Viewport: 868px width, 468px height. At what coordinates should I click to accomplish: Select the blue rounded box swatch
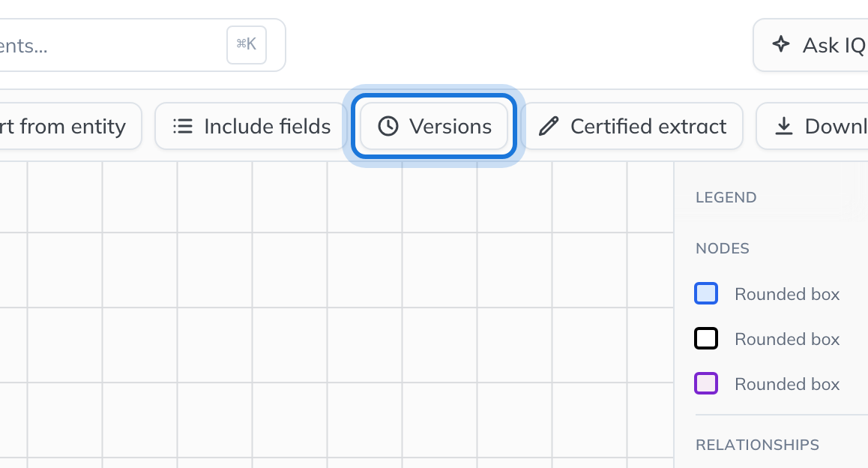click(x=706, y=293)
